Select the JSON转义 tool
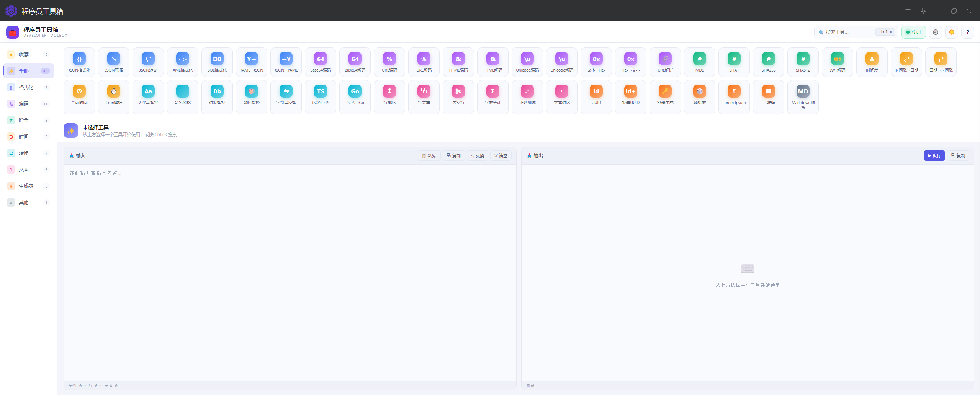The image size is (980, 395). [x=148, y=62]
